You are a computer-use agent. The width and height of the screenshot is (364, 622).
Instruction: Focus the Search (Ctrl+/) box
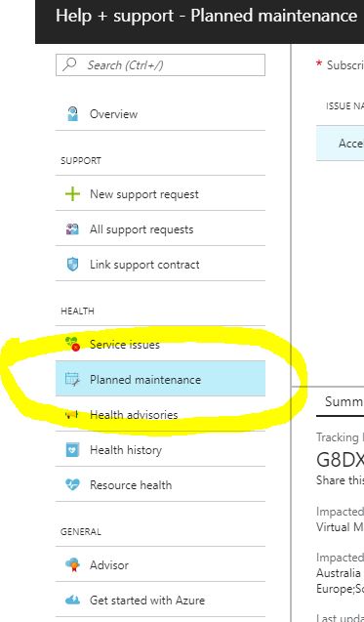160,64
